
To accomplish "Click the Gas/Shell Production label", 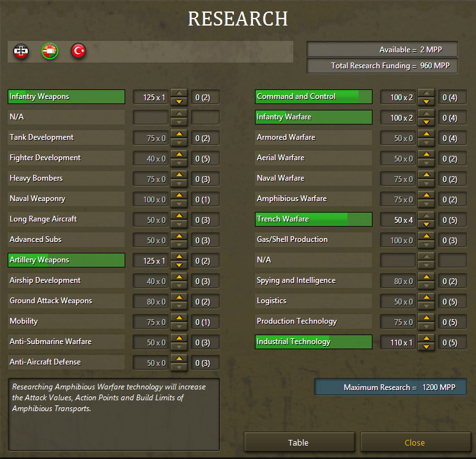I will [x=293, y=239].
